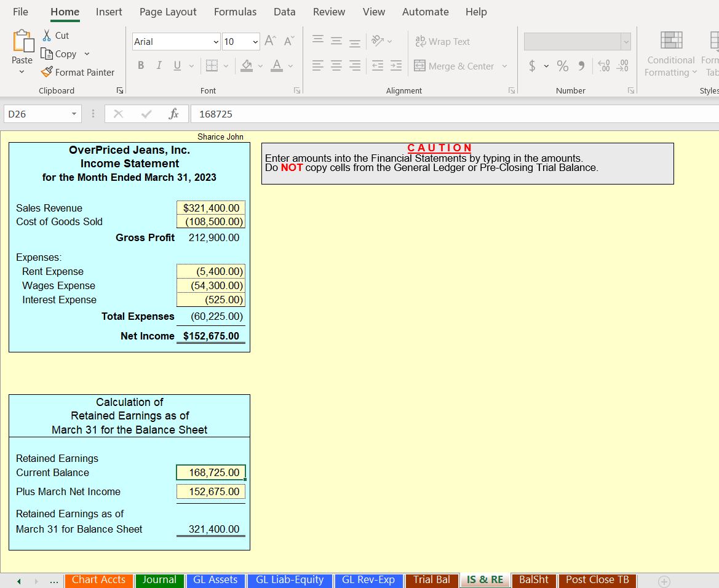Click Merge & Center
The width and height of the screenshot is (719, 588).
point(454,66)
